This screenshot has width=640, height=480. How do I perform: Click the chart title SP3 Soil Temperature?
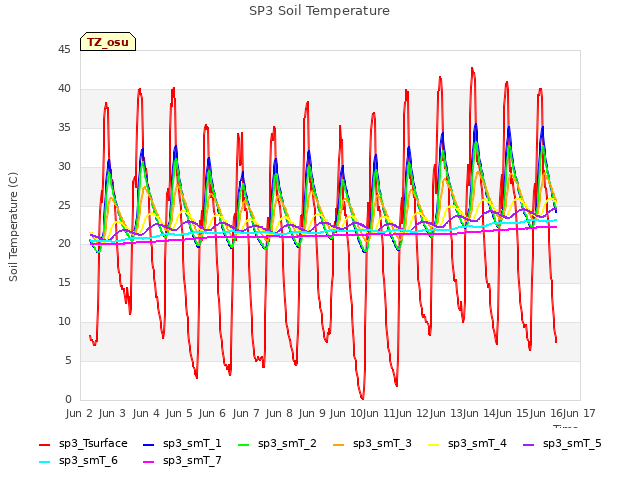319,11
